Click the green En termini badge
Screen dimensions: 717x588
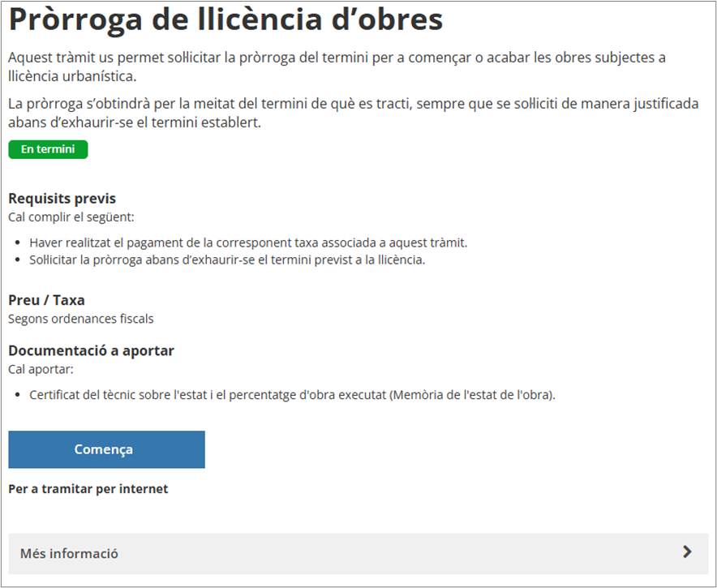(x=48, y=149)
